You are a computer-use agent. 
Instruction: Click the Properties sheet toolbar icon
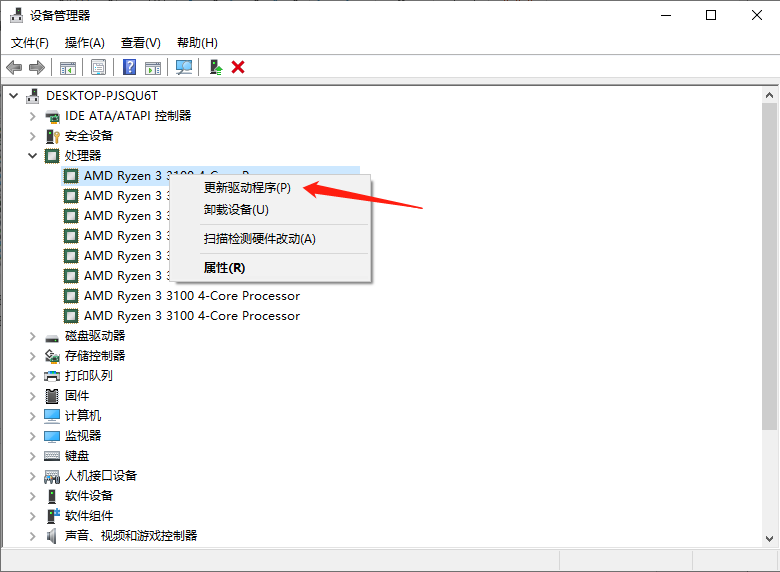tap(98, 67)
